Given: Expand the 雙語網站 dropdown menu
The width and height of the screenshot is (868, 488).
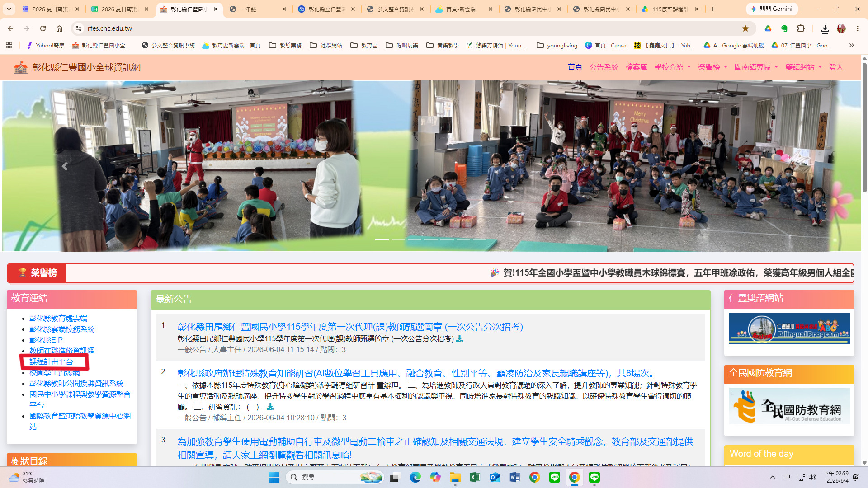Looking at the screenshot, I should [803, 67].
